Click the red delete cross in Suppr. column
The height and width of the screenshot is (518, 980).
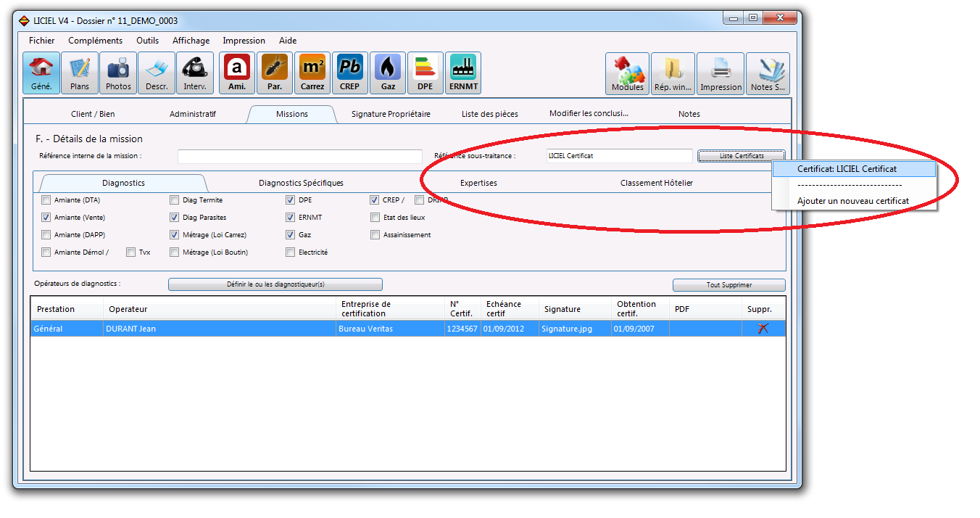click(x=763, y=329)
